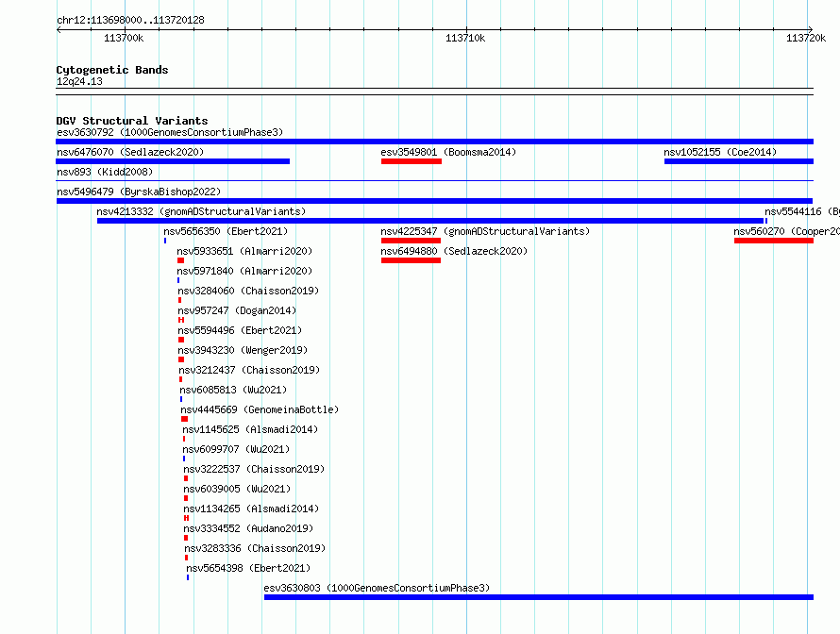
Task: Open the nsv560270 Cooper variant label
Action: (786, 231)
